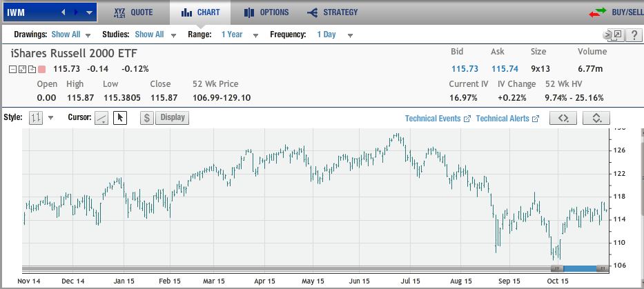
Task: Open the IWM symbol dropdown arrow
Action: pos(90,12)
